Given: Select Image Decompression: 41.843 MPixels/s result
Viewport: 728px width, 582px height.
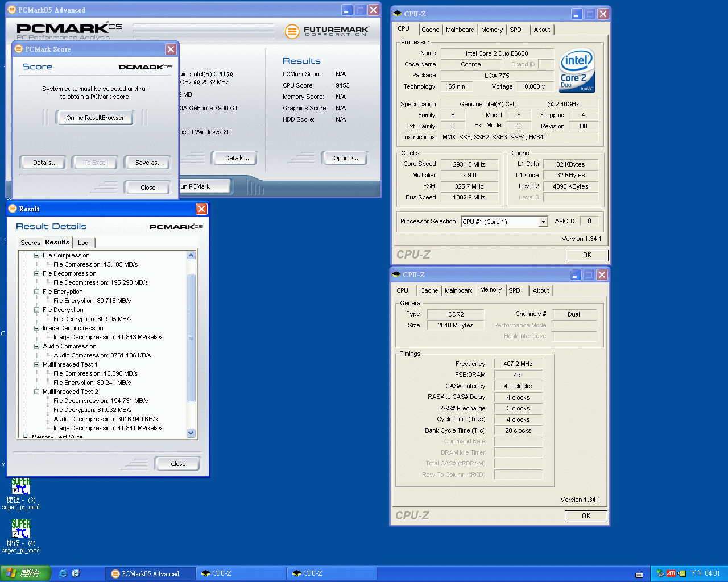Looking at the screenshot, I should [108, 337].
